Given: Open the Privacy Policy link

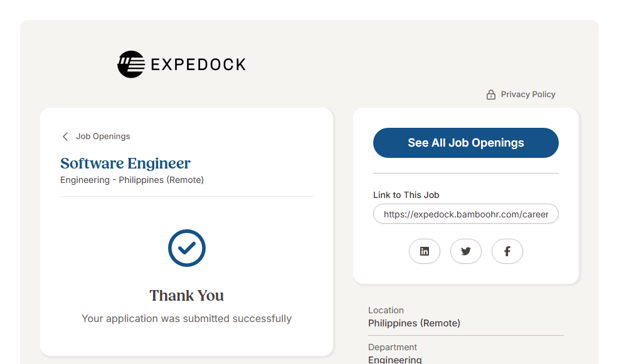Looking at the screenshot, I should (x=528, y=95).
